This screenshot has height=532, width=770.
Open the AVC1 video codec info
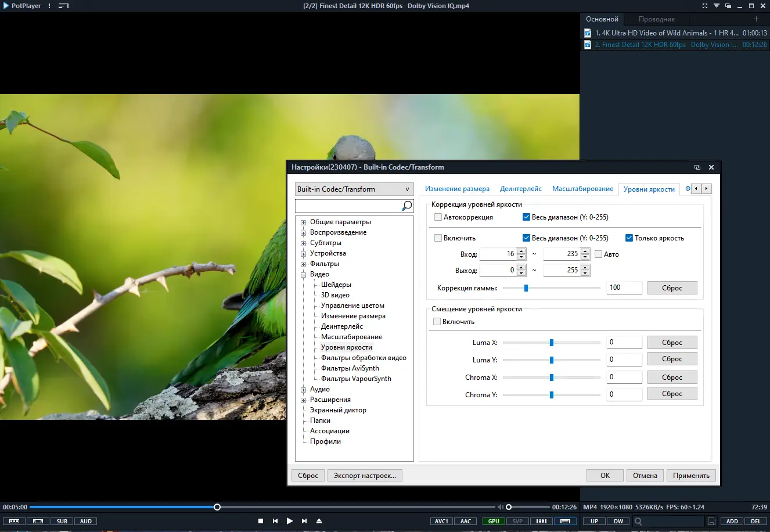441,521
